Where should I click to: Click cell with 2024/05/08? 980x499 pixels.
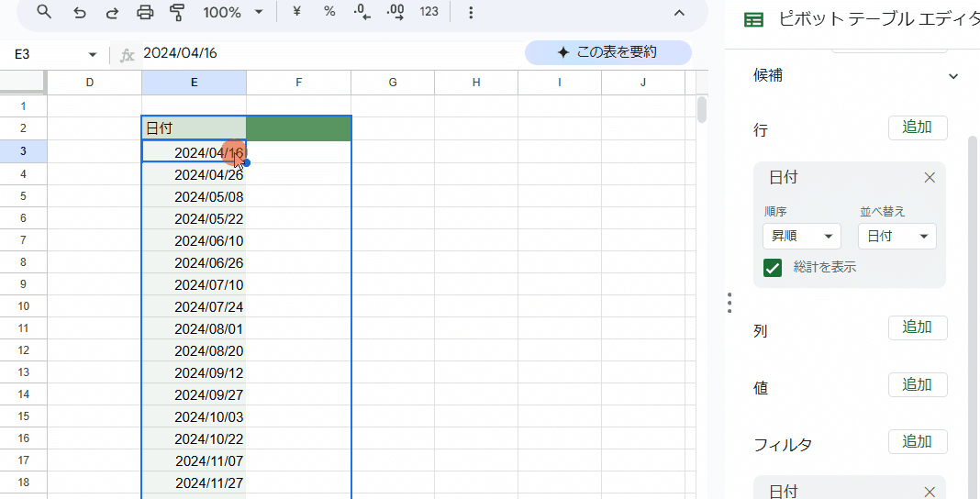pyautogui.click(x=195, y=196)
